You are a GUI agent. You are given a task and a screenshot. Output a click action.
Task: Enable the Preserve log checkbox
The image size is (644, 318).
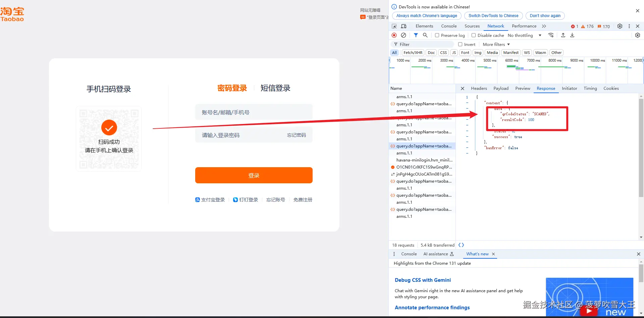tap(437, 35)
